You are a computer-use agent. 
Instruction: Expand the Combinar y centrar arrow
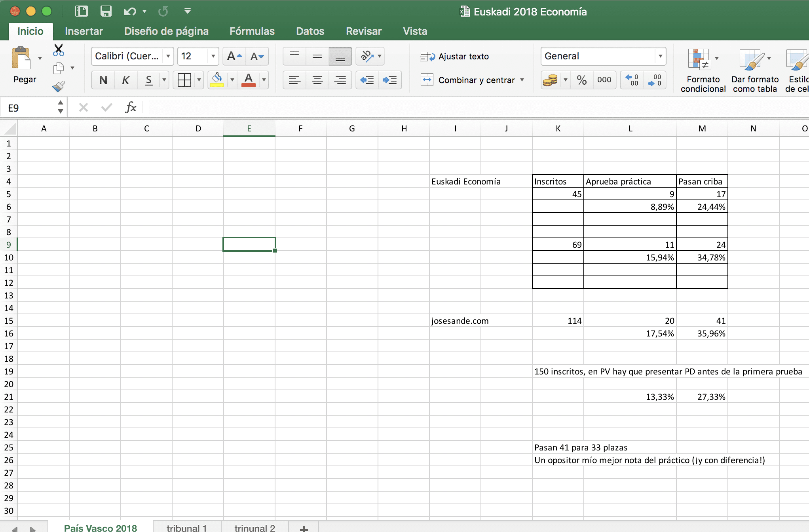[522, 80]
